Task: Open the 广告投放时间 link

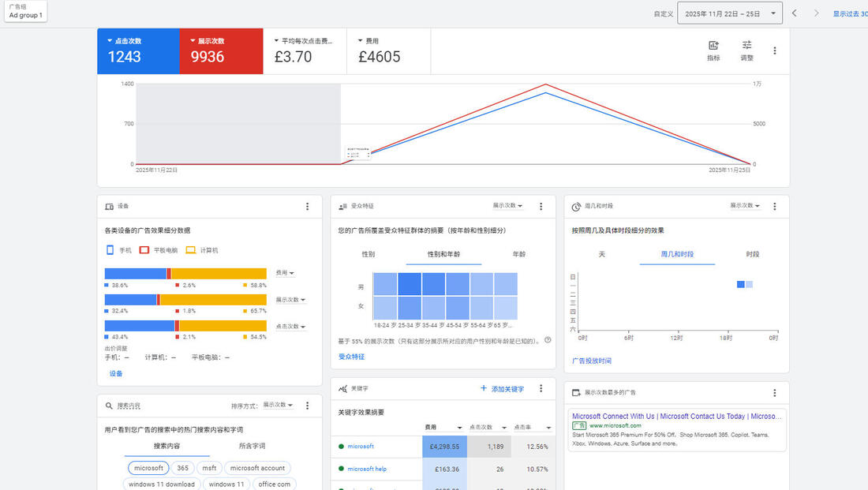Action: [x=591, y=361]
